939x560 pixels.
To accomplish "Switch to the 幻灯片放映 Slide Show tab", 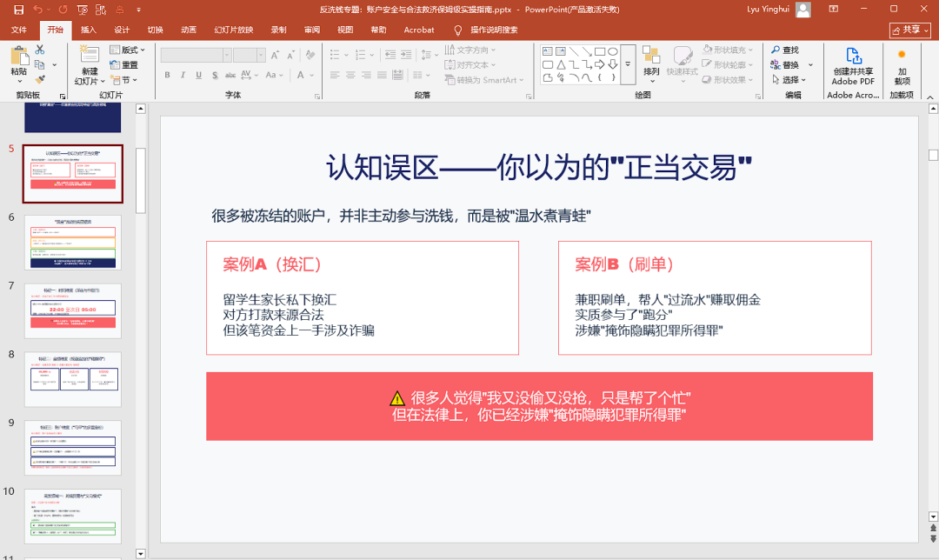I will click(234, 30).
